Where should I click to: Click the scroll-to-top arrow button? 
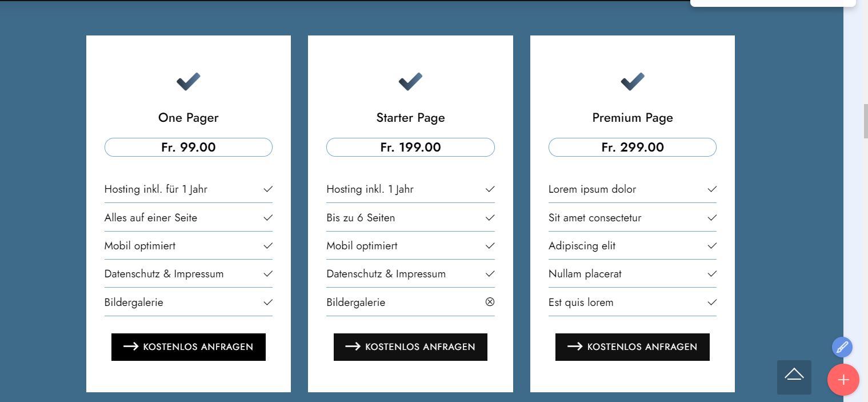[794, 377]
